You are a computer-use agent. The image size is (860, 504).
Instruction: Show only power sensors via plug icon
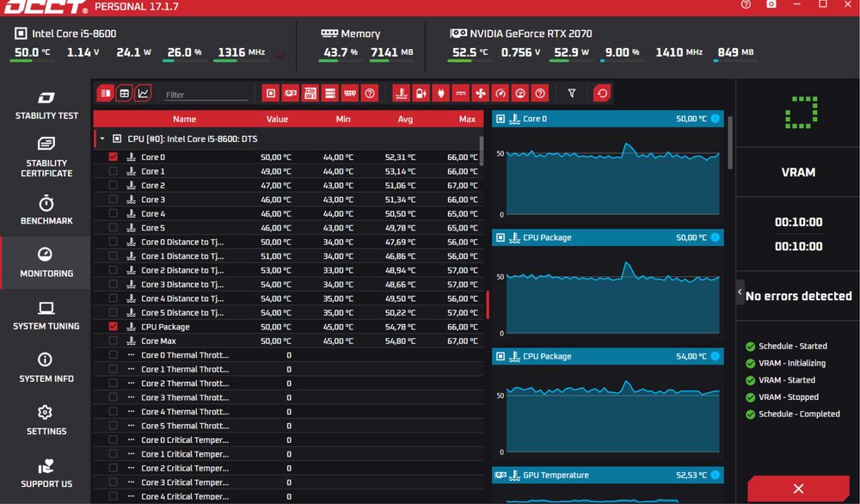(441, 93)
